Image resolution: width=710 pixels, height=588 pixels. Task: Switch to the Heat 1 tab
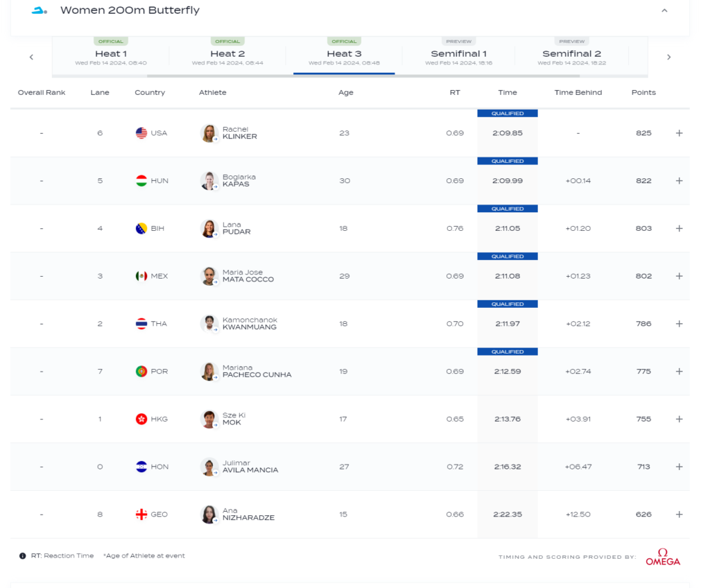click(111, 54)
